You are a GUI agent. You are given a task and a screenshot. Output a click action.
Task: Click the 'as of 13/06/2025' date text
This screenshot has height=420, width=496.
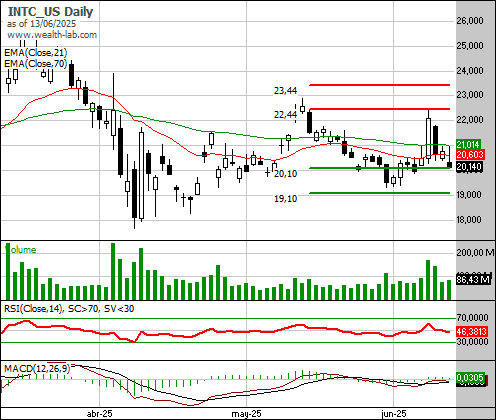click(x=41, y=24)
